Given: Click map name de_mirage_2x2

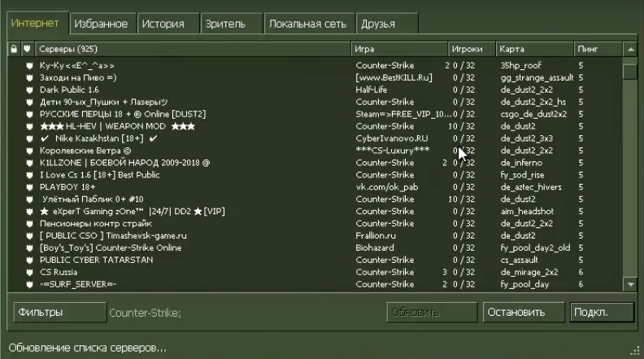Looking at the screenshot, I should click(529, 272).
